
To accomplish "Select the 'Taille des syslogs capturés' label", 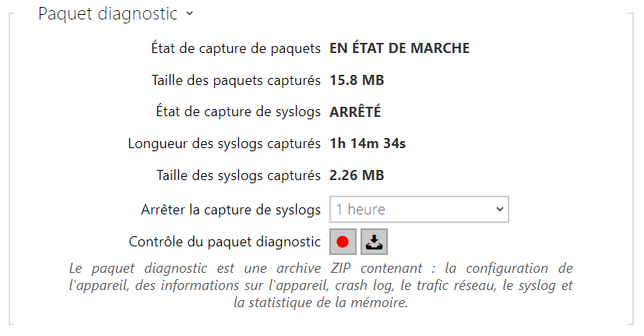I will pyautogui.click(x=238, y=175).
